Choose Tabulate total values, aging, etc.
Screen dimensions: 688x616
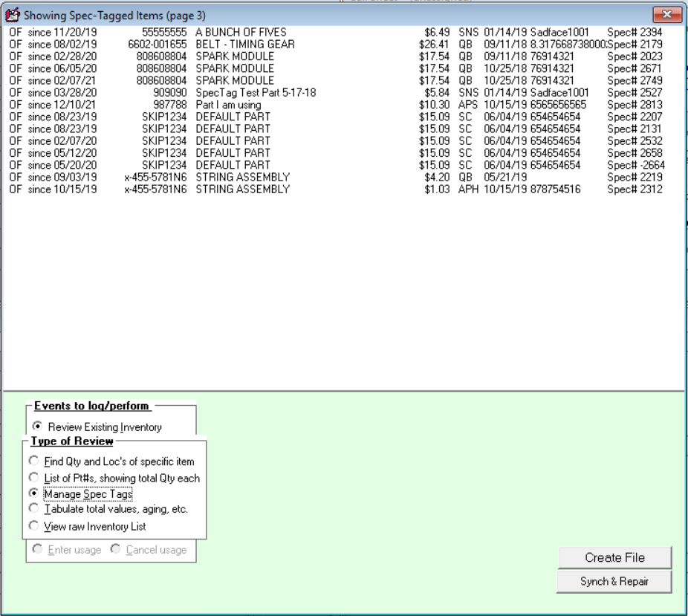(x=35, y=509)
